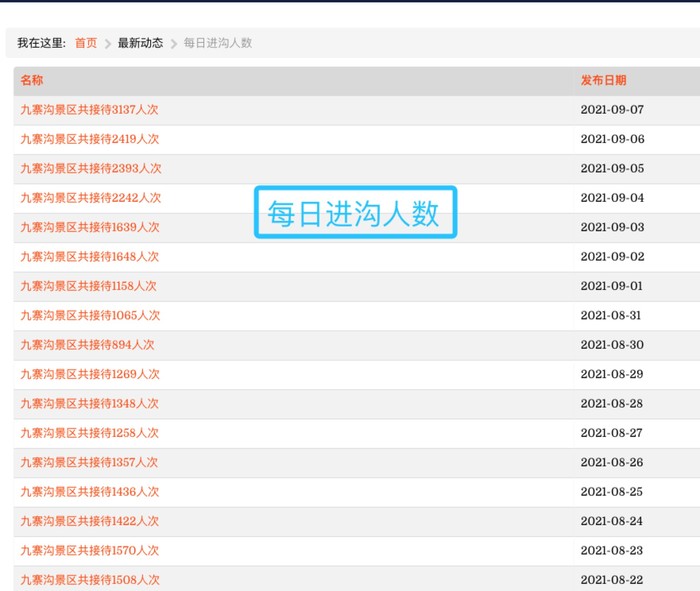
Task: Open the 1158人次 entry
Action: click(x=88, y=286)
